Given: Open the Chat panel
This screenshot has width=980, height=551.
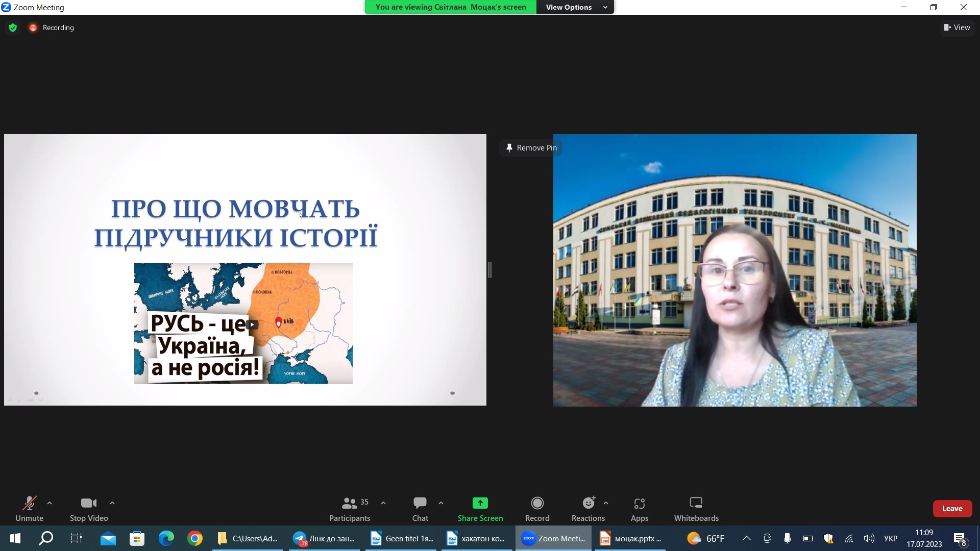Looking at the screenshot, I should [420, 509].
